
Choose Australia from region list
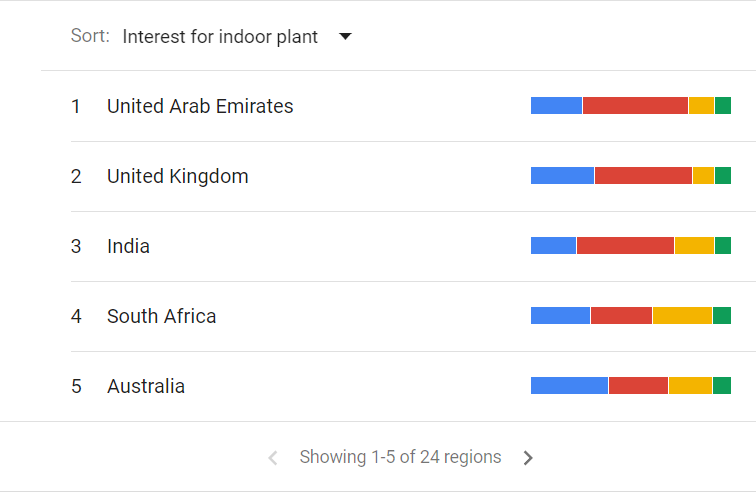[x=146, y=386]
